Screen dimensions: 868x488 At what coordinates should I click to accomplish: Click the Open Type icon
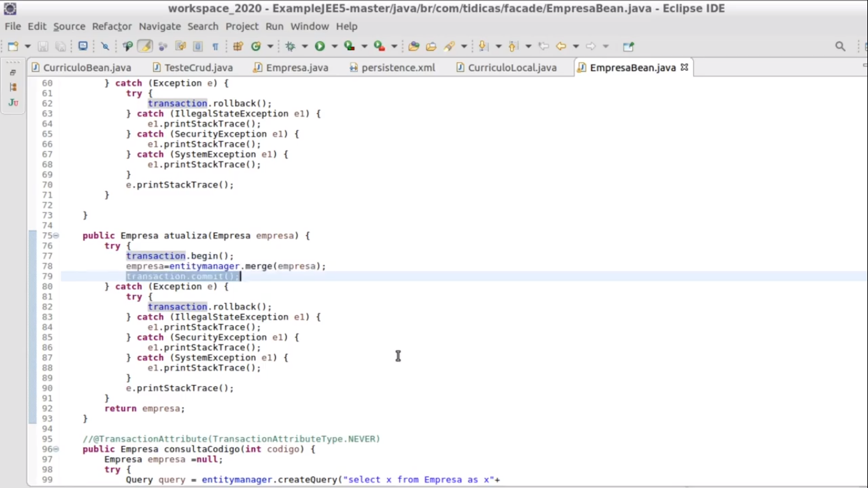pos(414,46)
